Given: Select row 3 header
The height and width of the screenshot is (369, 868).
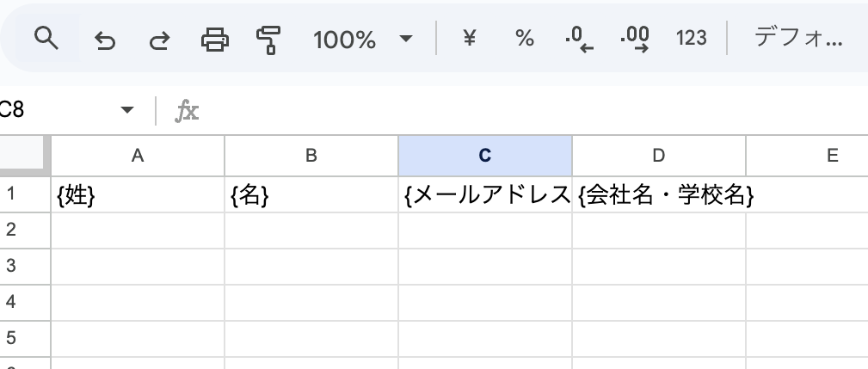Looking at the screenshot, I should (12, 266).
